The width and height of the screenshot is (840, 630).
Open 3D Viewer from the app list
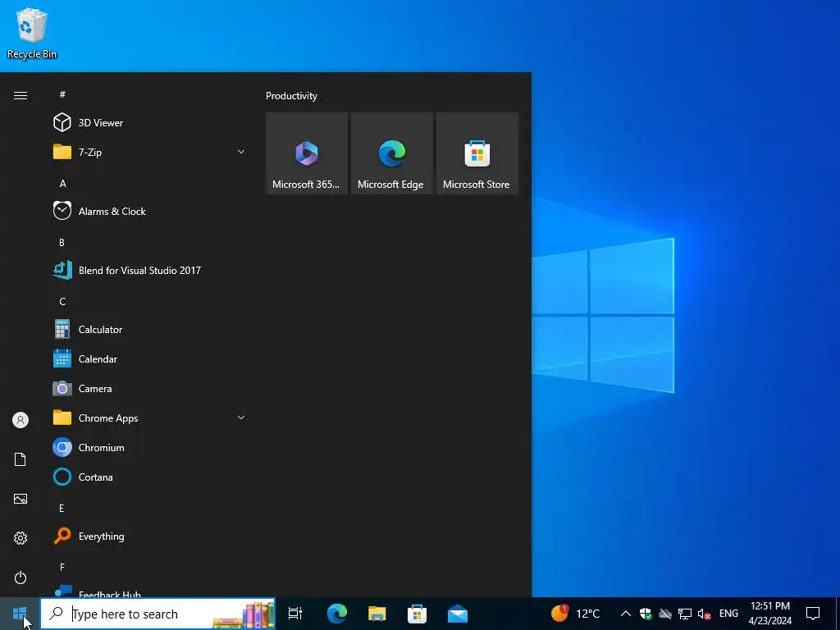coord(150,123)
